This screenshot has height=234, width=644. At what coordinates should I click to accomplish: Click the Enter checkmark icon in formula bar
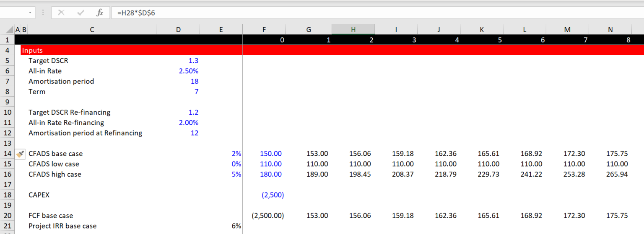tap(80, 13)
